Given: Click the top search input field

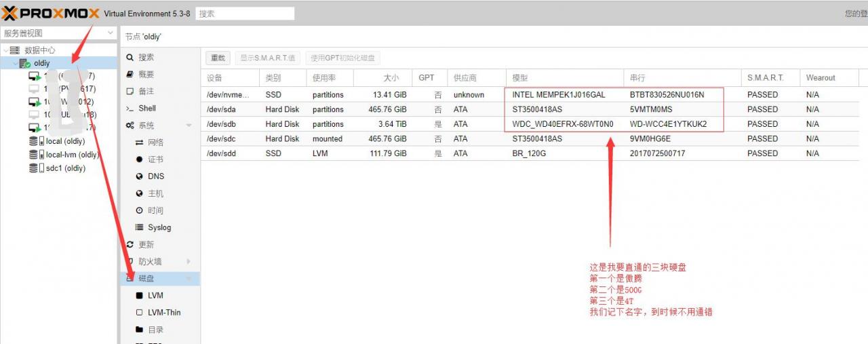Looking at the screenshot, I should coord(245,14).
